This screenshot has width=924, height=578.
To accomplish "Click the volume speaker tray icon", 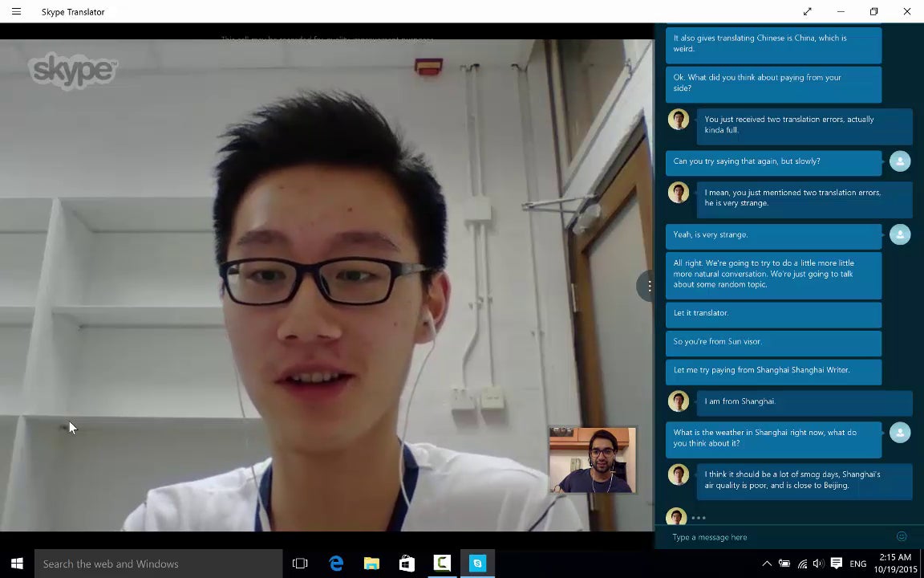I will (x=818, y=564).
